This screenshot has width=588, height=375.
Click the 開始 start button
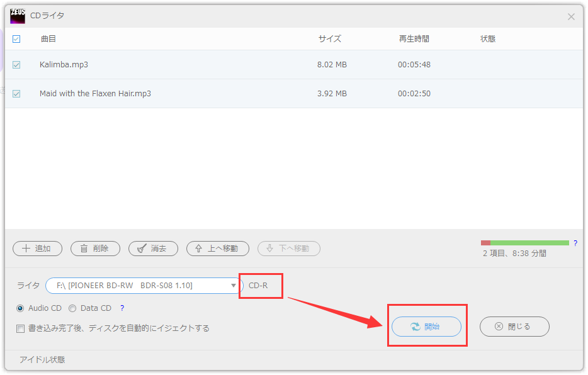click(426, 327)
